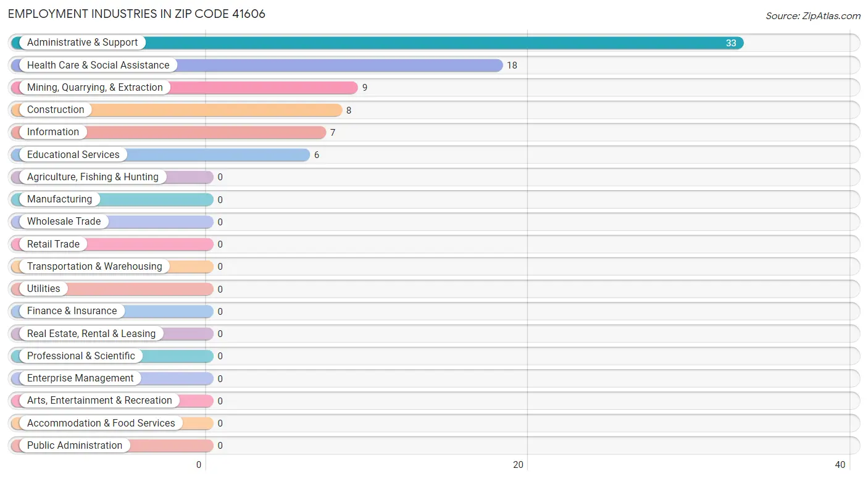Viewport: 868px width, 479px height.
Task: Click the 'Information' bar label
Action: pos(53,132)
